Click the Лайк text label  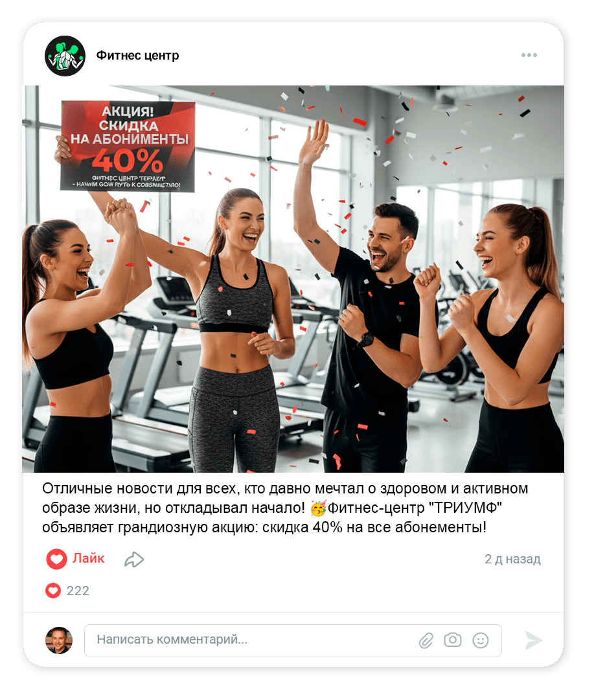pos(89,558)
